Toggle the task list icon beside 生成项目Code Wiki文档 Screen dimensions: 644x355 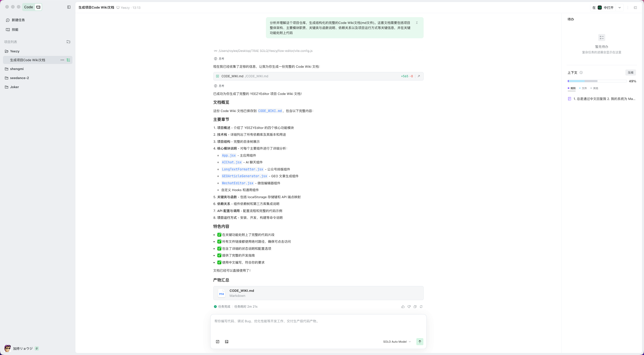(68, 60)
